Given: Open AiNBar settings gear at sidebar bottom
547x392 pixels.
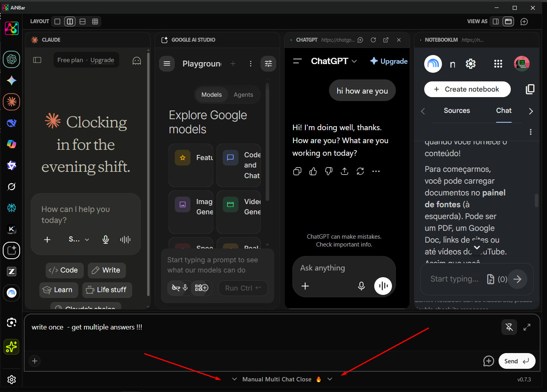Looking at the screenshot, I should tap(12, 379).
